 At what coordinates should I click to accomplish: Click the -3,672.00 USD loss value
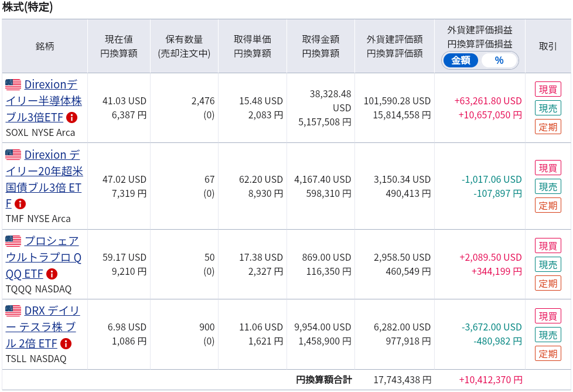point(492,327)
